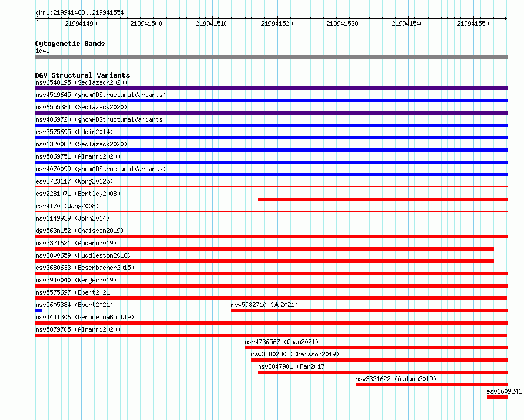Open the nsv4070099 (gnomADStructuralVariants) entry
The height and width of the screenshot is (420, 524).
(x=101, y=169)
